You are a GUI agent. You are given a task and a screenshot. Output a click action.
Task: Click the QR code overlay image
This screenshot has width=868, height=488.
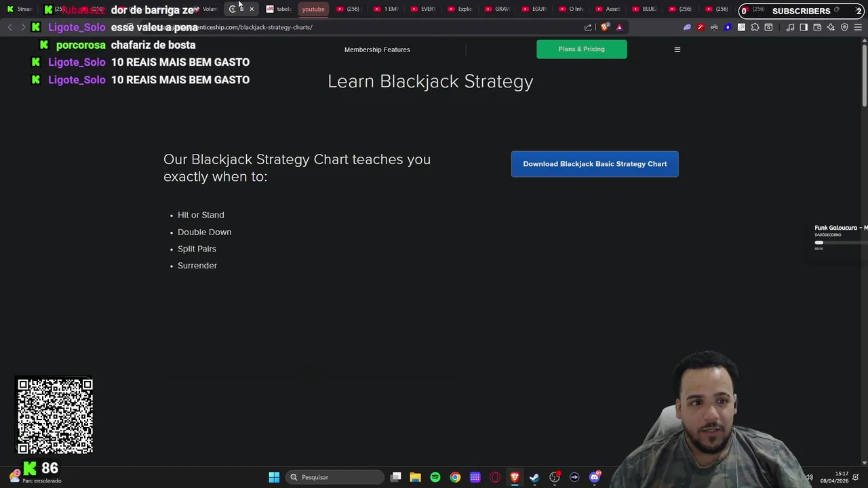[x=55, y=416]
